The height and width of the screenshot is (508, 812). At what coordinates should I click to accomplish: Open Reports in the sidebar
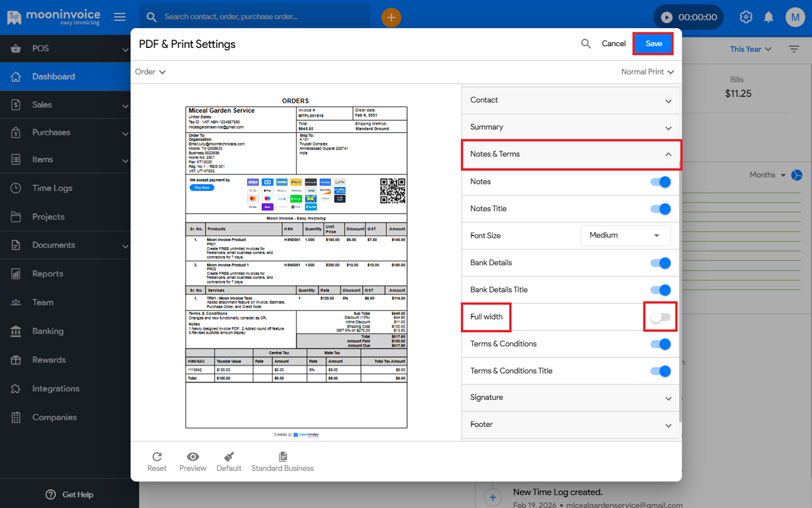coord(48,274)
